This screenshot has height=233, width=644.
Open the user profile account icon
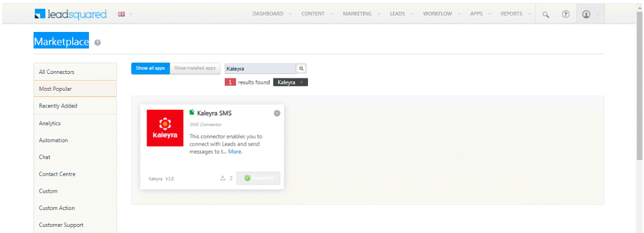pyautogui.click(x=586, y=14)
